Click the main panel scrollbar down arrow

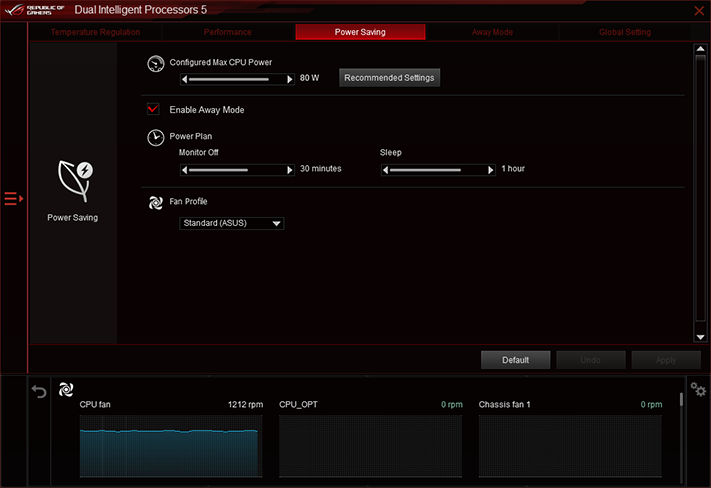tap(701, 337)
